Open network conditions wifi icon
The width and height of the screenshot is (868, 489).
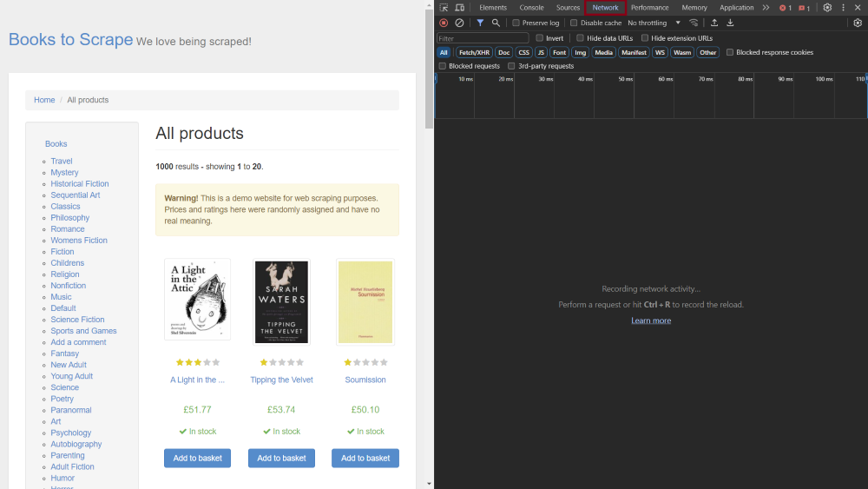point(694,23)
